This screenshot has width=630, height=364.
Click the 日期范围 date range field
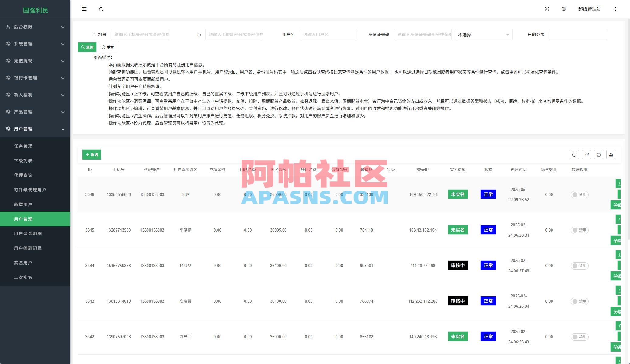point(577,35)
